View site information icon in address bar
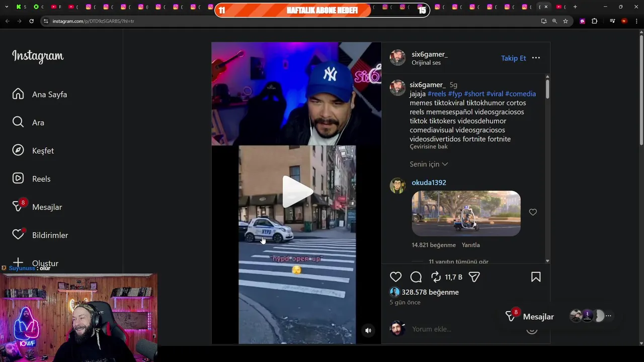 pos(46,21)
